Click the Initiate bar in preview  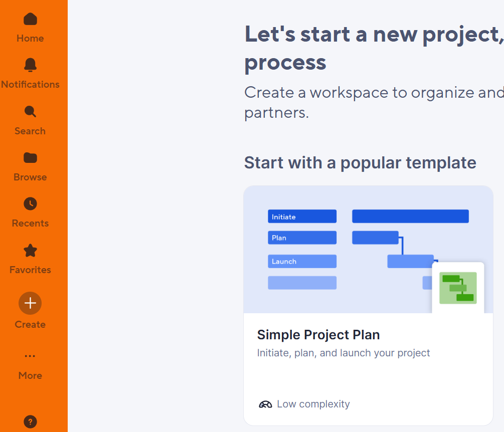pos(302,217)
